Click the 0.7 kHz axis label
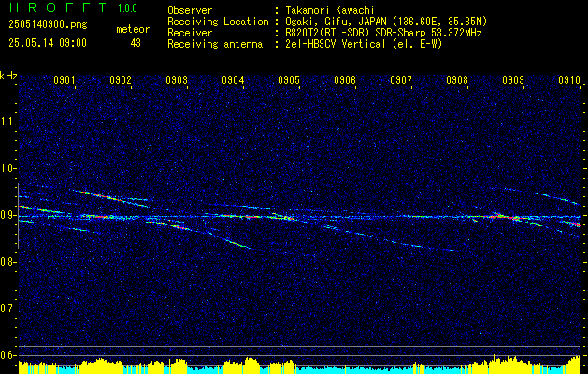This screenshot has height=374, width=588. [7, 309]
